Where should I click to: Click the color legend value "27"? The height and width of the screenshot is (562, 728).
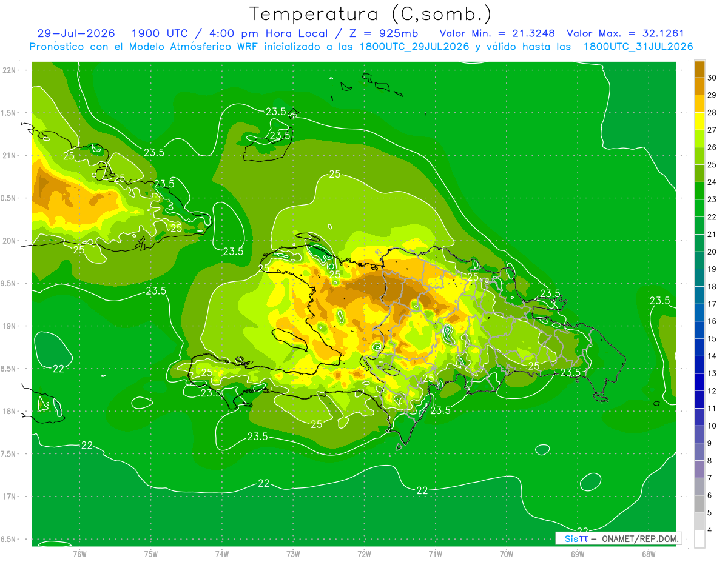pos(712,130)
